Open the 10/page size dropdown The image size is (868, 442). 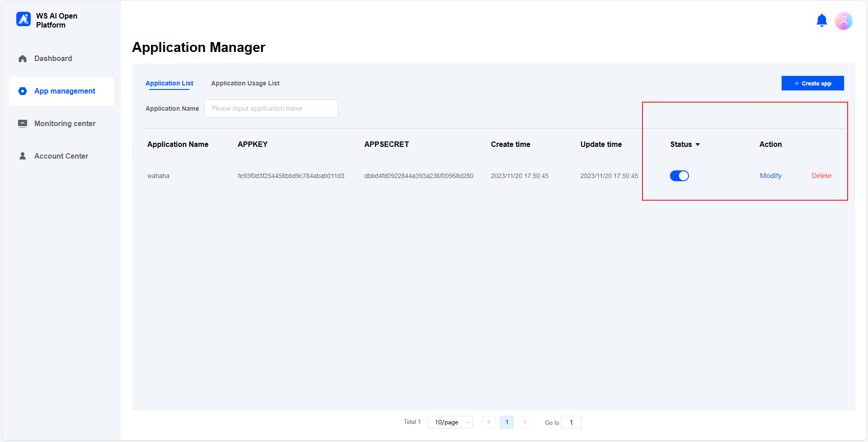pos(450,422)
